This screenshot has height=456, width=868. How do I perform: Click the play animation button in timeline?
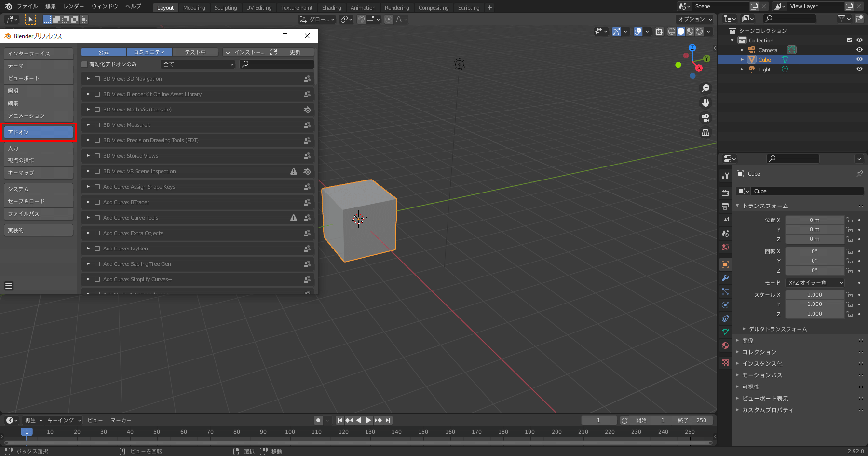pos(368,420)
